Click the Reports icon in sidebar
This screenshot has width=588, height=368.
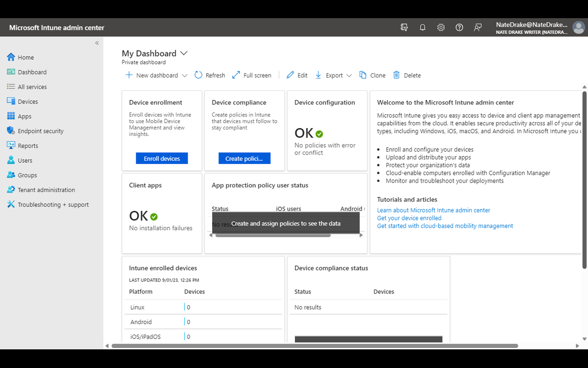tap(11, 146)
